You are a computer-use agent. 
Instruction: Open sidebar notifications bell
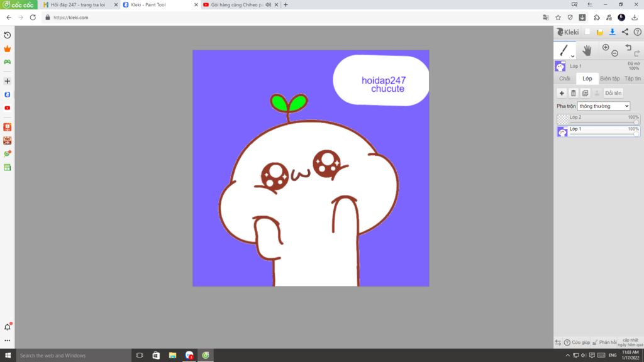point(8,327)
